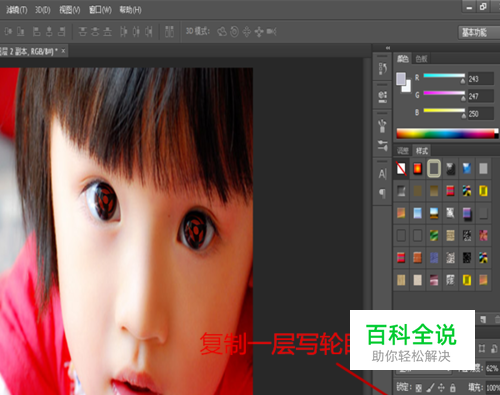Click the G value field showing 247
Viewport: 500px width, 395px height.
tap(480, 96)
